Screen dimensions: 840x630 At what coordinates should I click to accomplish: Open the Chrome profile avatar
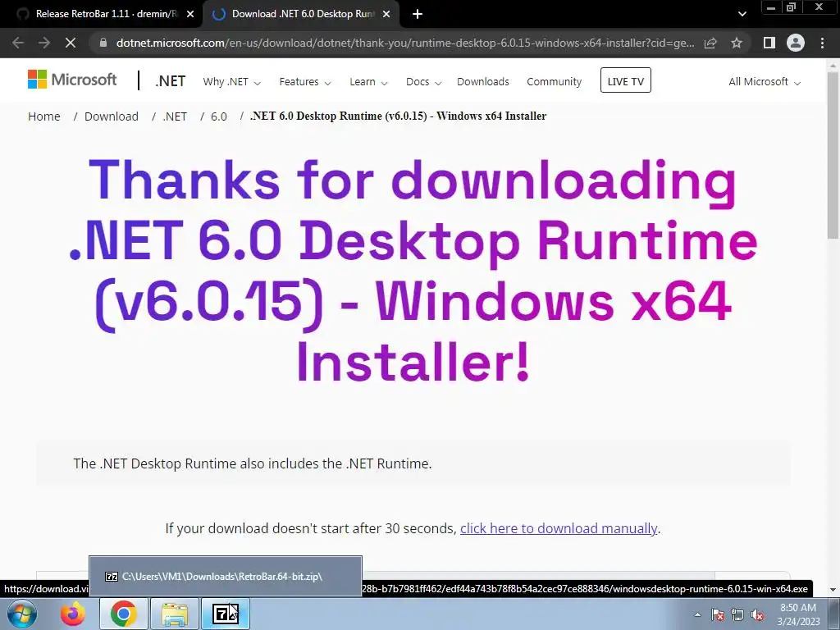[796, 43]
